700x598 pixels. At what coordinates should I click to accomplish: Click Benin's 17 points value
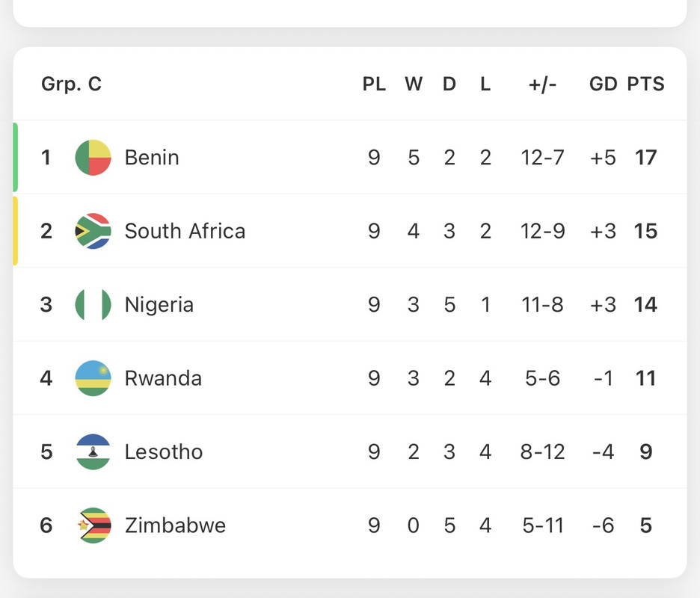click(645, 158)
